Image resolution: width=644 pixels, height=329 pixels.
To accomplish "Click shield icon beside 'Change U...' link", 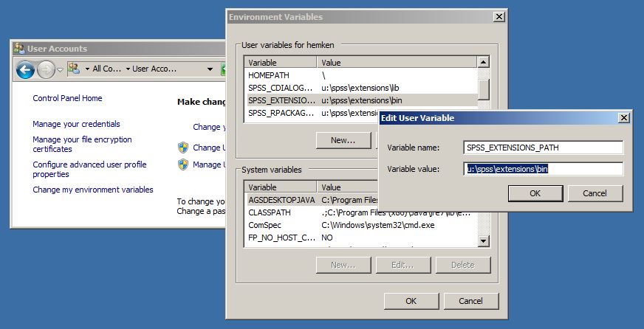I will tap(183, 148).
